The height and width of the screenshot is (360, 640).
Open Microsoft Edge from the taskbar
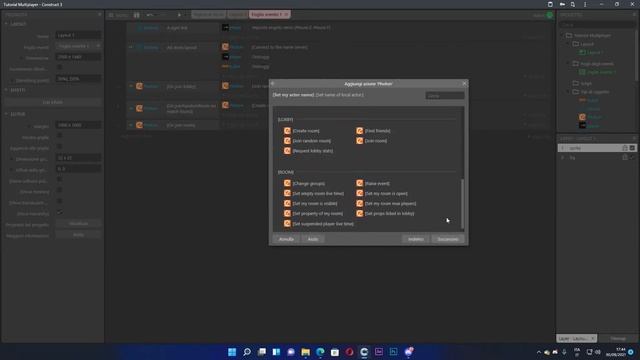point(320,352)
